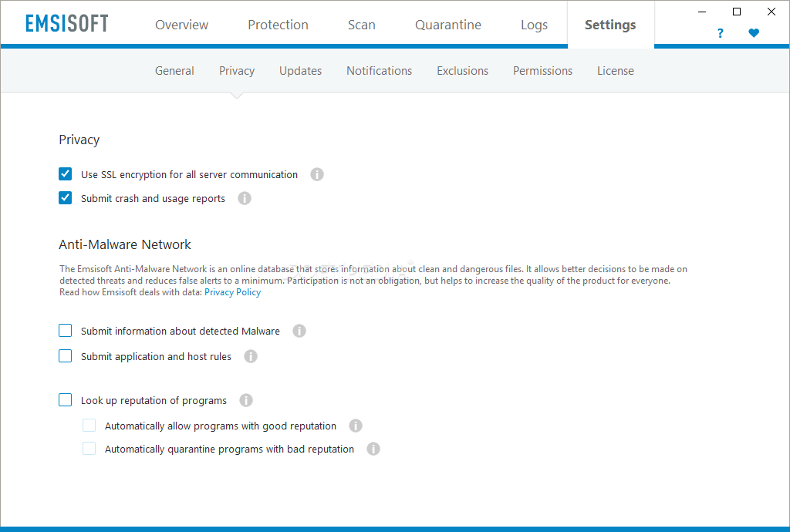Enable Submit application and host rules

[65, 356]
